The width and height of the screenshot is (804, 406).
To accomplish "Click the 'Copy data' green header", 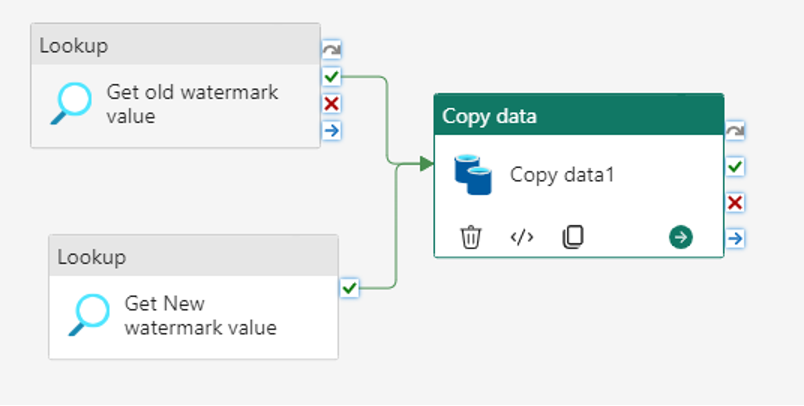I will click(x=579, y=115).
